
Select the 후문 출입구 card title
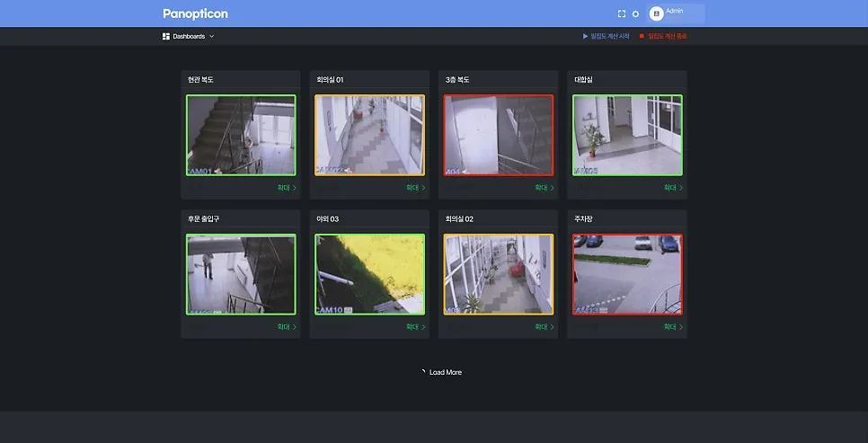[x=203, y=218]
